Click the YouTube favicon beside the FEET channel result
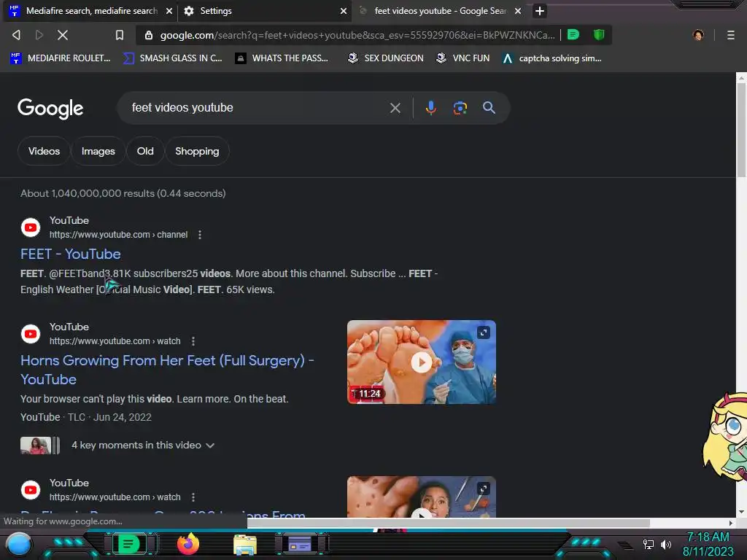Viewport: 747px width, 560px height. [x=31, y=227]
